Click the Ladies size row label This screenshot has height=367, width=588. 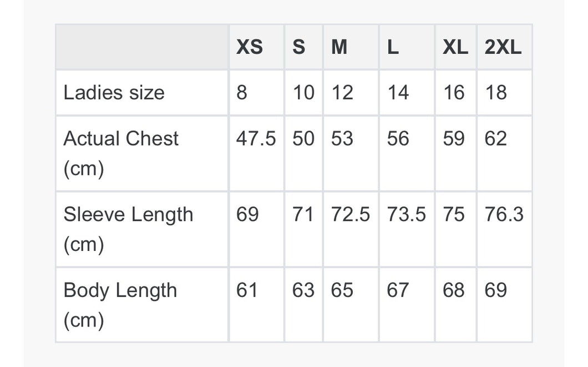click(x=142, y=93)
